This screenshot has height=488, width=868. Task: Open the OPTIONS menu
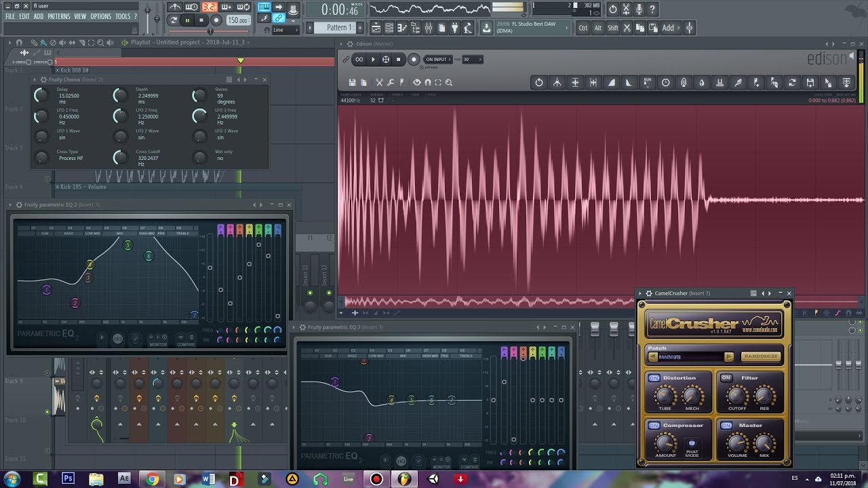101,16
